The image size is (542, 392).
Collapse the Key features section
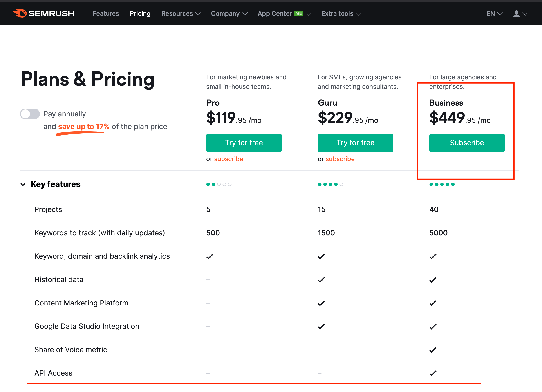23,184
